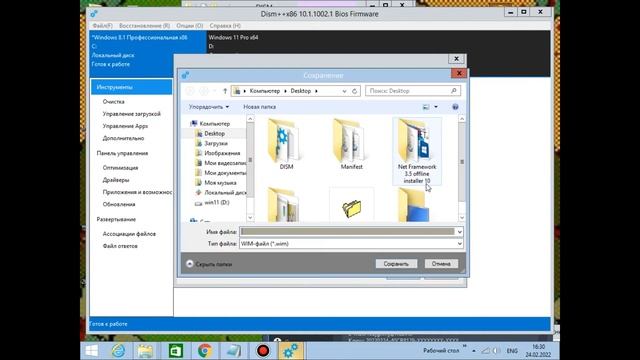Show hidden tray icons arrow

pyautogui.click(x=473, y=351)
